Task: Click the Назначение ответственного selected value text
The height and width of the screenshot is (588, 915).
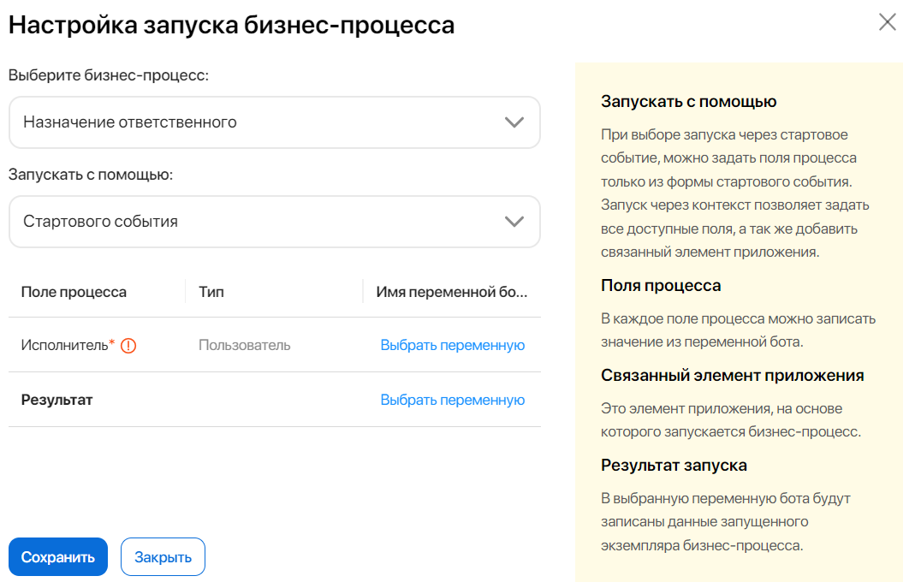Action: coord(130,122)
